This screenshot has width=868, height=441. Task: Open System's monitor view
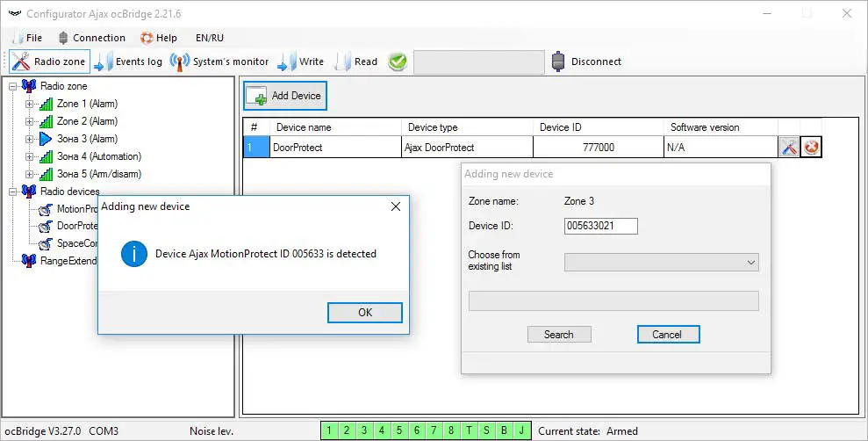click(219, 61)
